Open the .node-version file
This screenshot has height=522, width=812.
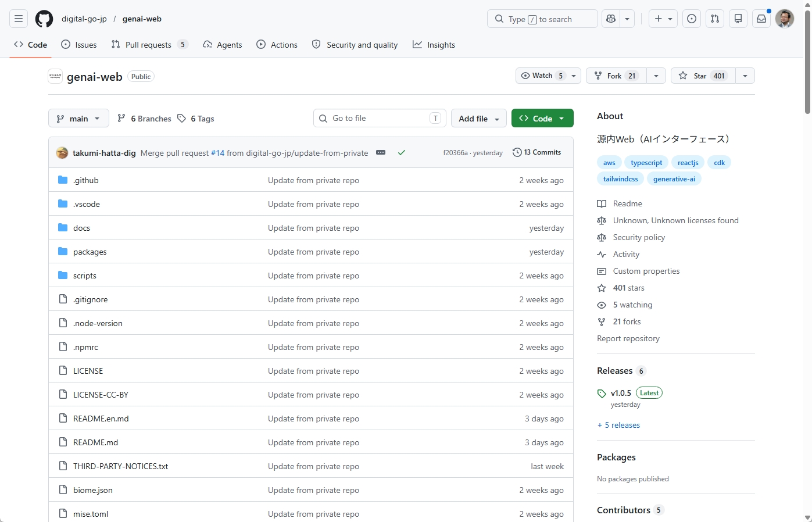[x=98, y=323]
